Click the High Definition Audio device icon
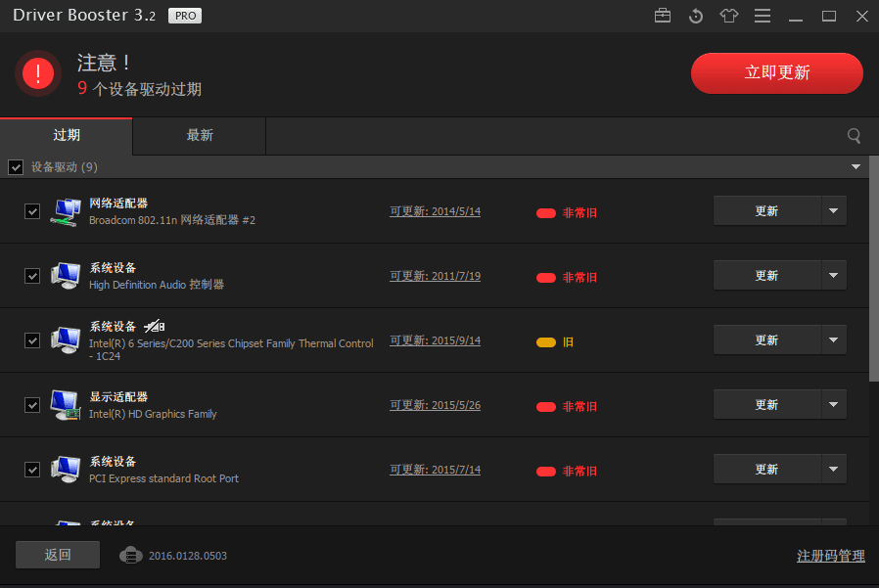The width and height of the screenshot is (879, 588). point(66,276)
